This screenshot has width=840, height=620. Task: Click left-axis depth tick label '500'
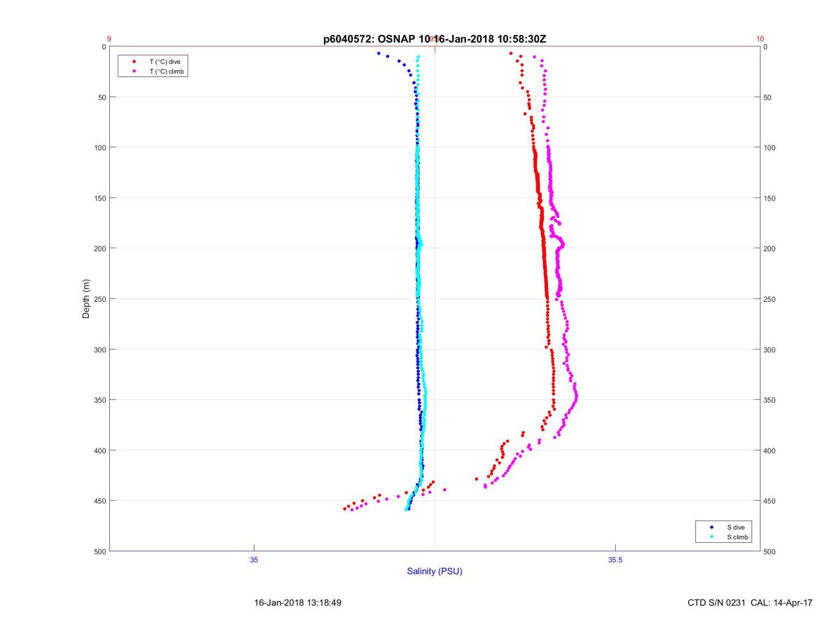coord(99,551)
